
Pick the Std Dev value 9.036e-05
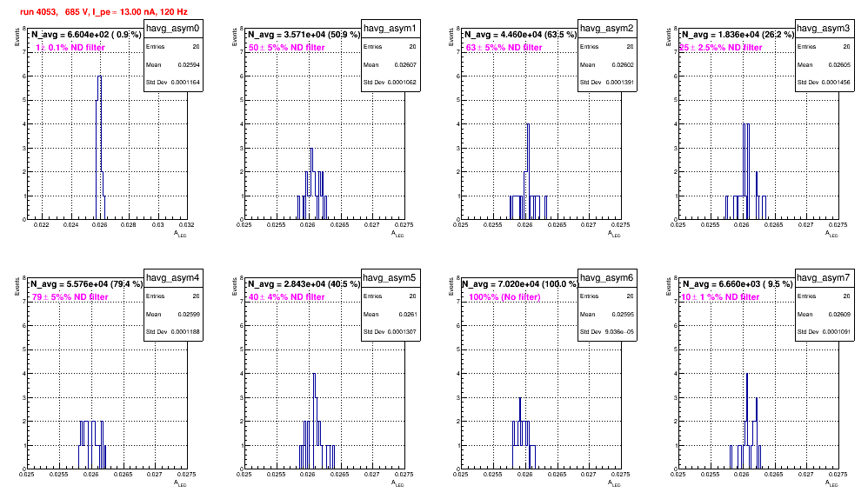[x=620, y=332]
